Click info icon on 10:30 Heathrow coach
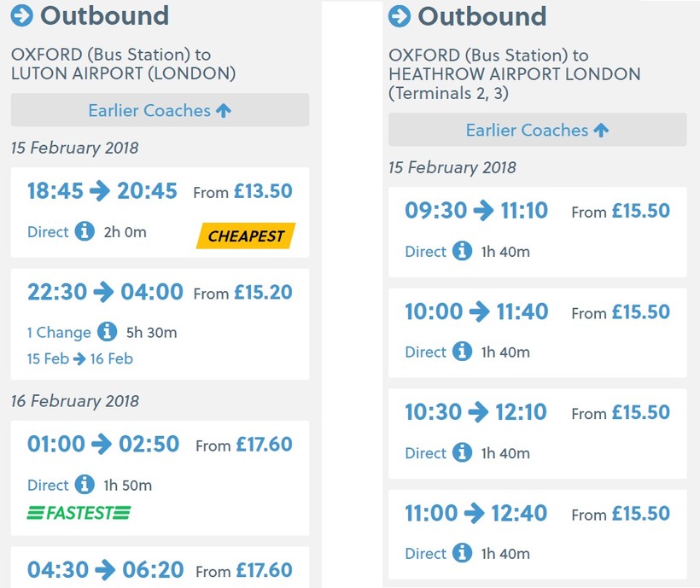 click(462, 452)
